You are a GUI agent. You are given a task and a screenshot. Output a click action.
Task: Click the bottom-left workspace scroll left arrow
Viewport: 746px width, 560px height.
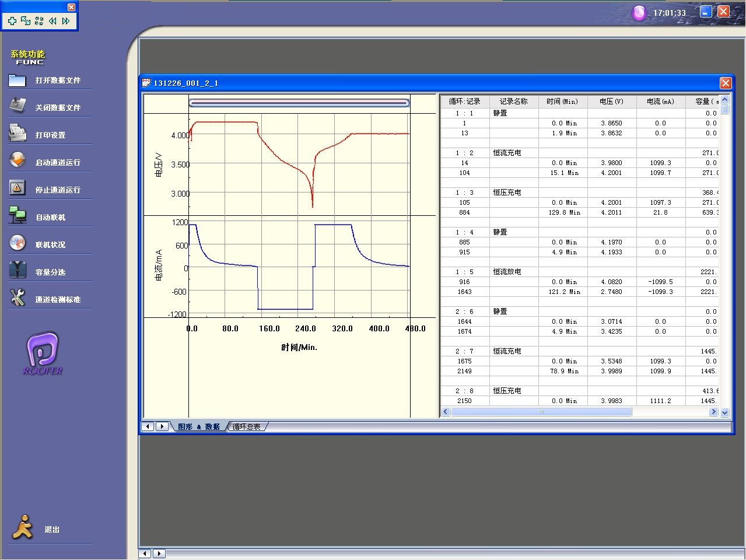(x=145, y=554)
